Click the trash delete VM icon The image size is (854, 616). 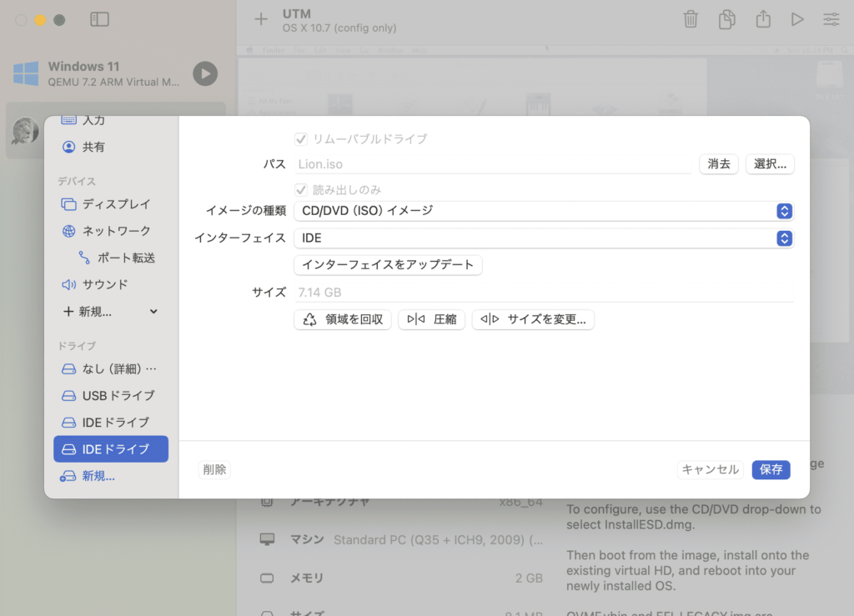point(691,19)
